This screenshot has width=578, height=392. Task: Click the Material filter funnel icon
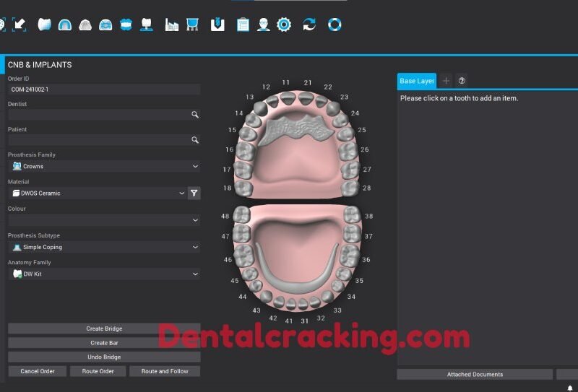tap(194, 193)
